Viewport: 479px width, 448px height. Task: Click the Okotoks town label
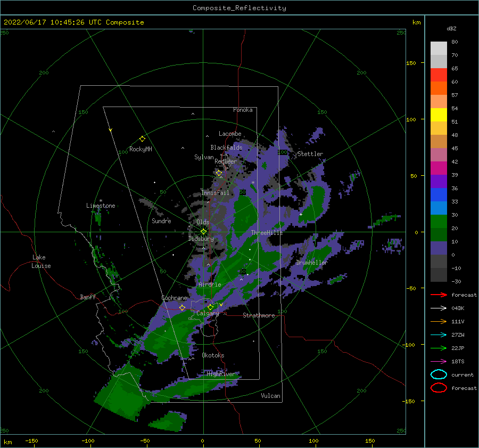tap(213, 355)
